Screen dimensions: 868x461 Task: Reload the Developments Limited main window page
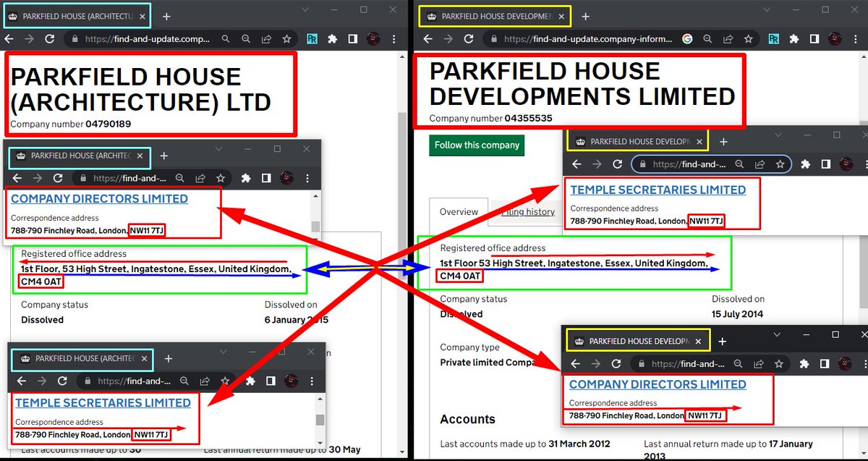coord(469,39)
